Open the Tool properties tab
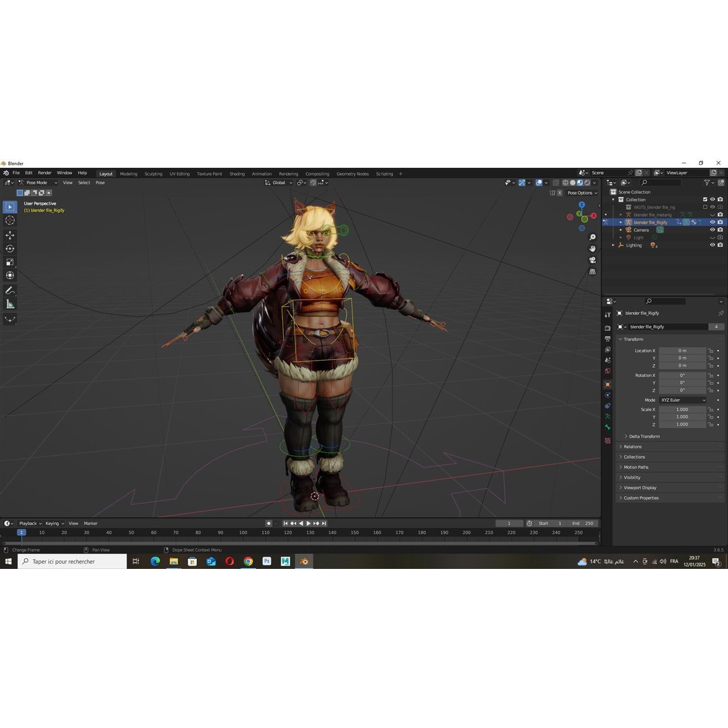 click(x=607, y=315)
